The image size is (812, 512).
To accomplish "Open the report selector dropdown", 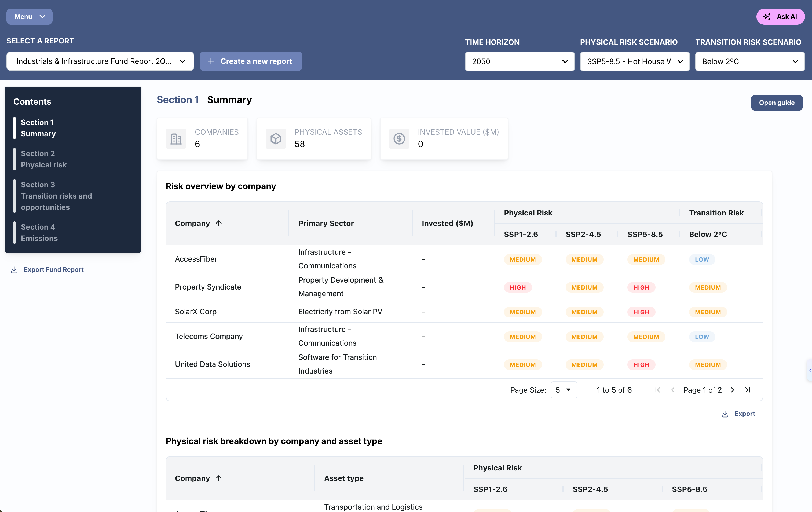I will pyautogui.click(x=100, y=61).
